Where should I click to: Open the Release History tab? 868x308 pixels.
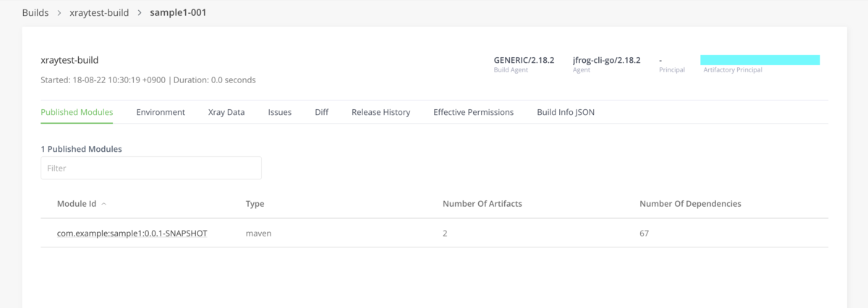380,112
